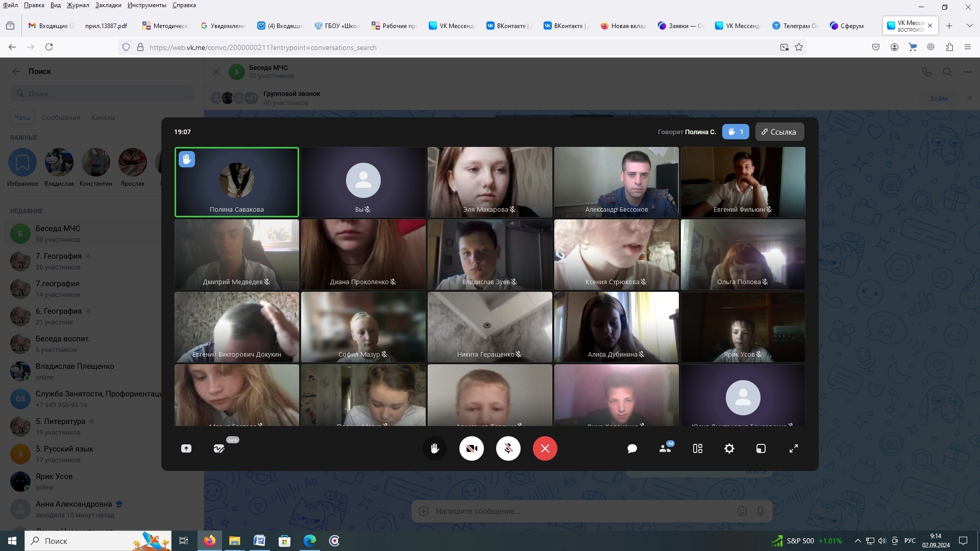Switch to the прил.13887.pdf tab

pyautogui.click(x=106, y=26)
